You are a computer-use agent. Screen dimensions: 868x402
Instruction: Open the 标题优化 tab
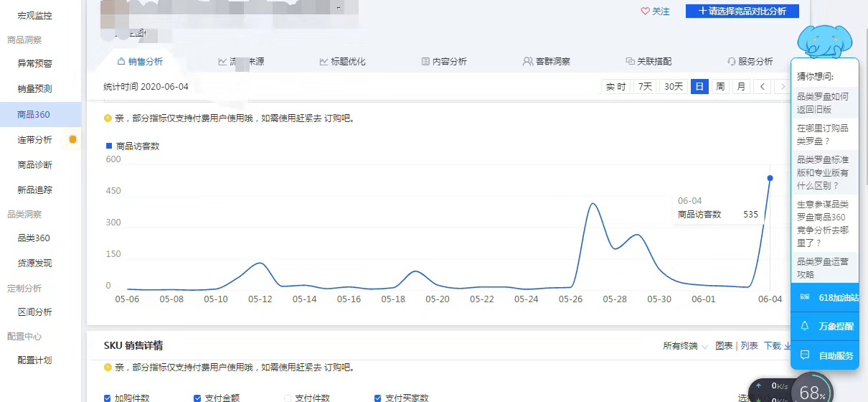point(343,62)
